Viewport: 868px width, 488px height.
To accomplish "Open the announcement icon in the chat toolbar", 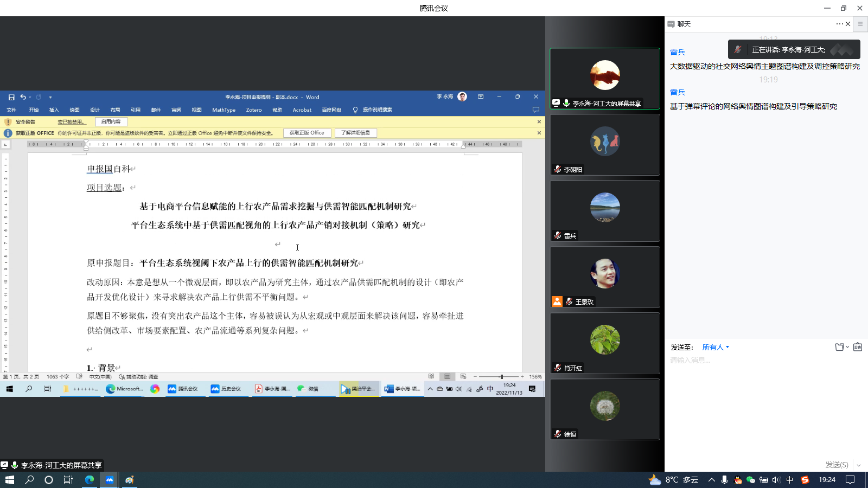I will [x=858, y=347].
